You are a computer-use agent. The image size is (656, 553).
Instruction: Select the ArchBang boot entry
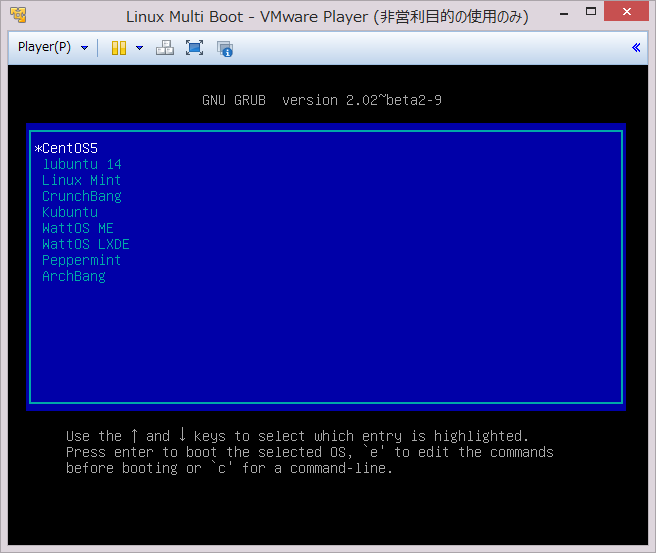point(74,276)
